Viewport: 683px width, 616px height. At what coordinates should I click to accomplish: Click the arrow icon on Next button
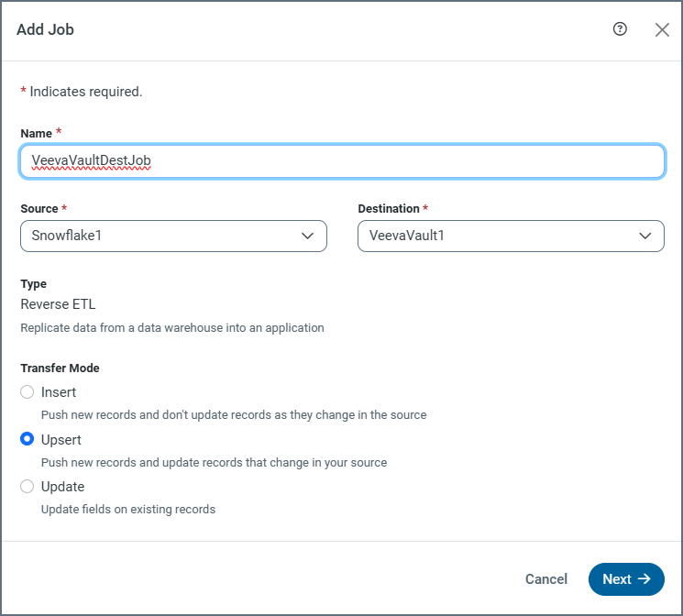644,579
